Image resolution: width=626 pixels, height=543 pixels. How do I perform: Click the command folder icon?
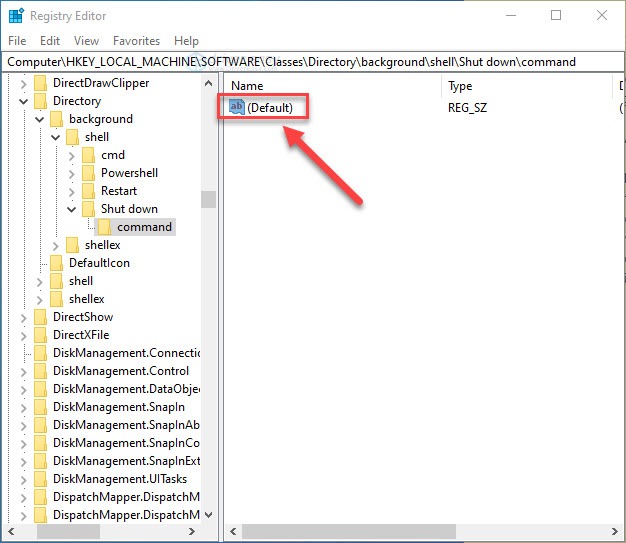coord(105,227)
